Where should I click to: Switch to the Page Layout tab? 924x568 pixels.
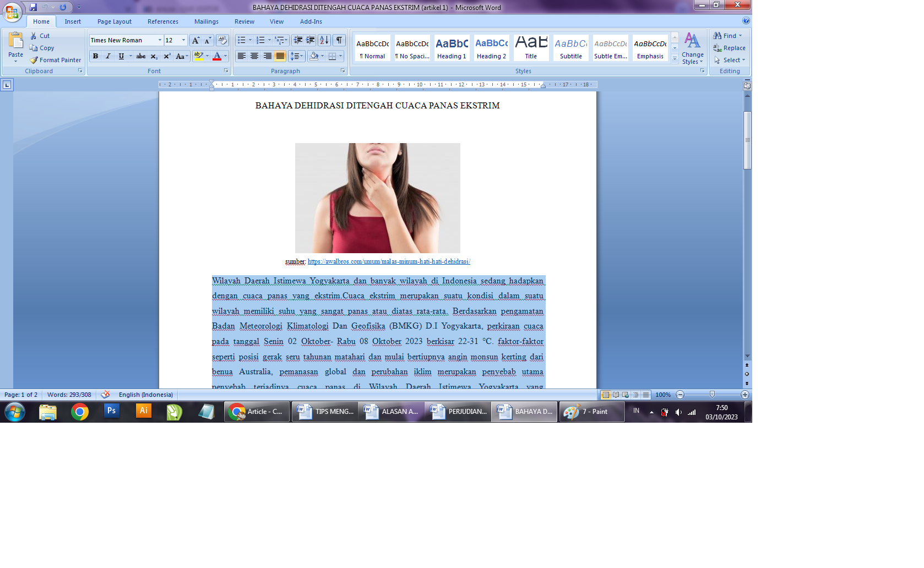pos(114,21)
